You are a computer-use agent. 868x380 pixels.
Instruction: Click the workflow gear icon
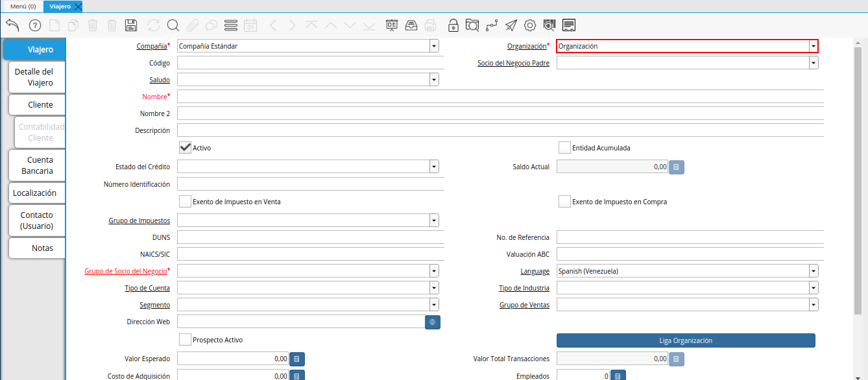pyautogui.click(x=529, y=25)
